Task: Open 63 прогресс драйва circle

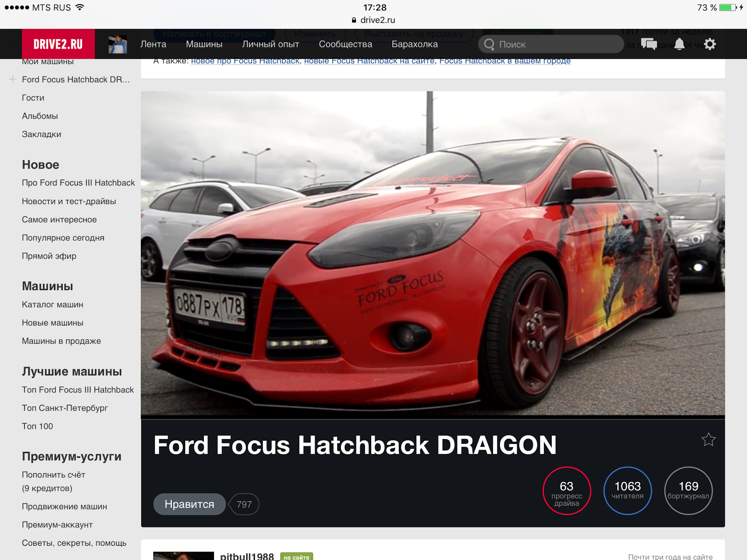Action: 566,491
